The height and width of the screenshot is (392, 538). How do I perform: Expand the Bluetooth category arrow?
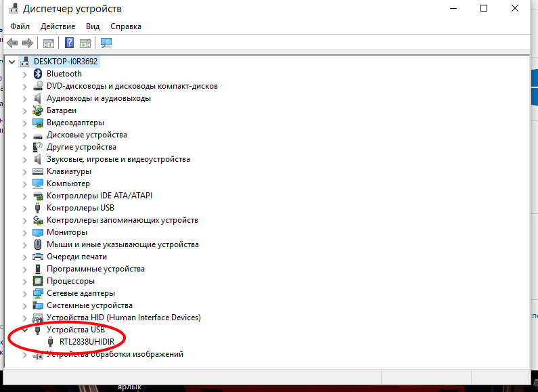[25, 74]
